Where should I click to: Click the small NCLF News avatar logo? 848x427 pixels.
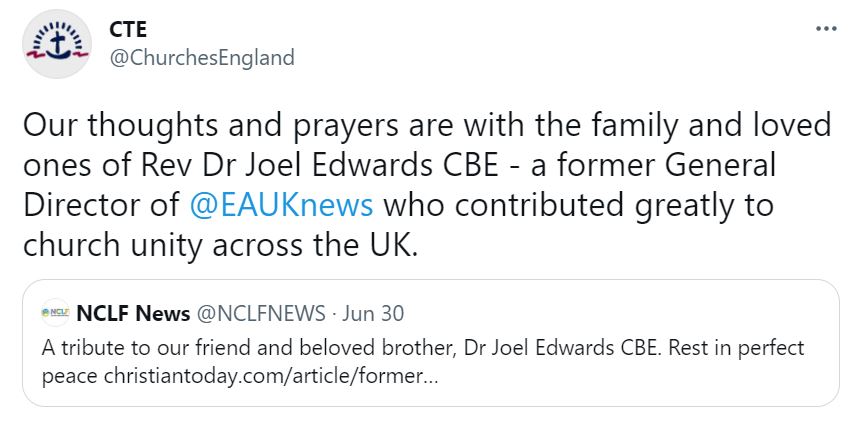57,314
